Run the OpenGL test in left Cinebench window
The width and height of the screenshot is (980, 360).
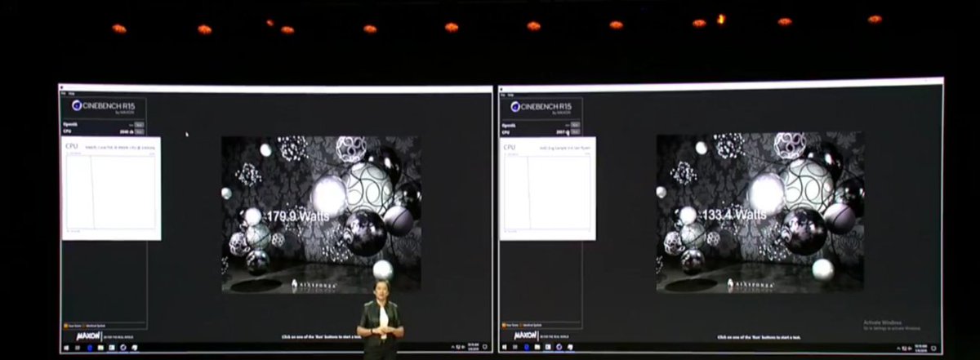pos(139,125)
